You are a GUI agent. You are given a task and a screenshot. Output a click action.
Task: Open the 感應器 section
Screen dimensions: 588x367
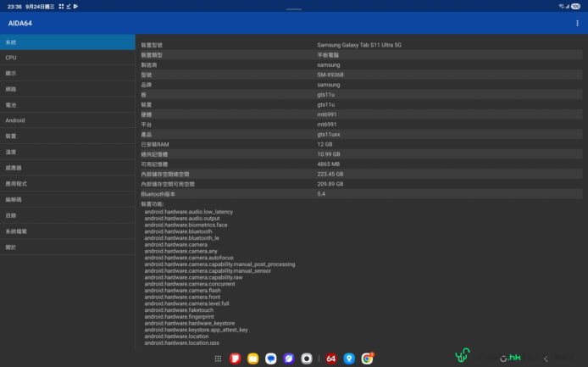(x=68, y=168)
